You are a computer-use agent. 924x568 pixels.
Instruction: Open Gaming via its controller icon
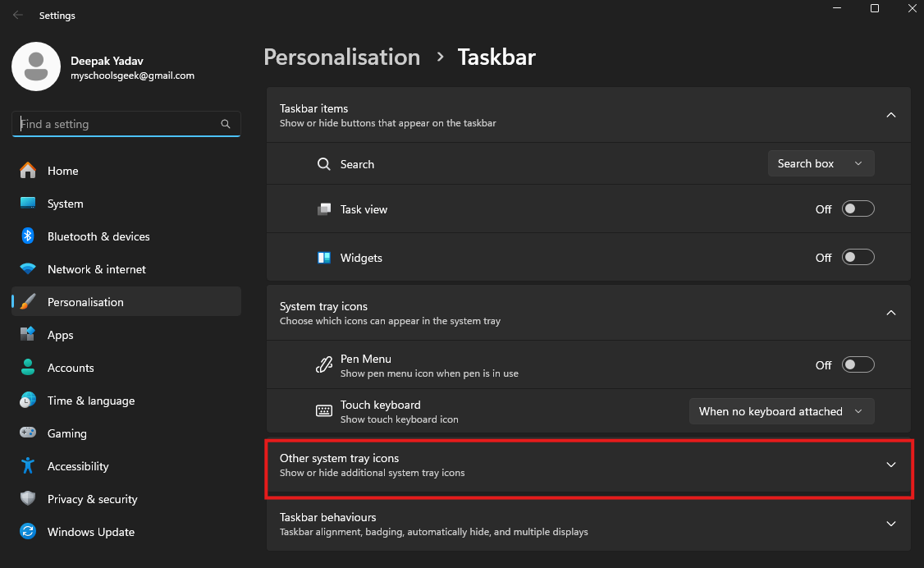pos(28,433)
